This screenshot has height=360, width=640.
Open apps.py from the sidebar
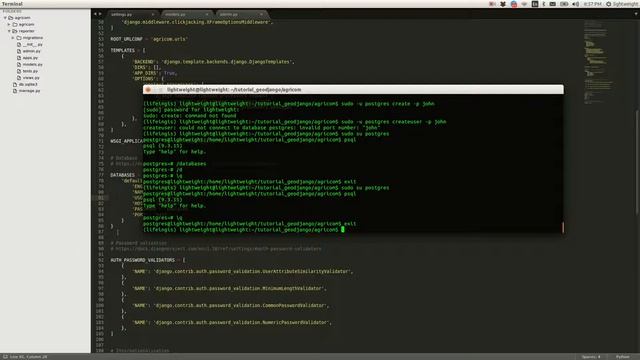(x=30, y=58)
